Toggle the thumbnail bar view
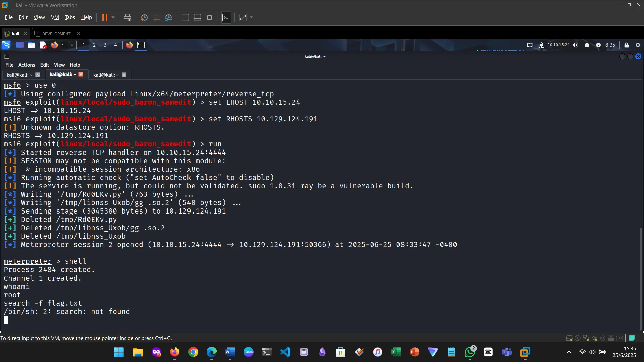The height and width of the screenshot is (362, 644). [197, 17]
